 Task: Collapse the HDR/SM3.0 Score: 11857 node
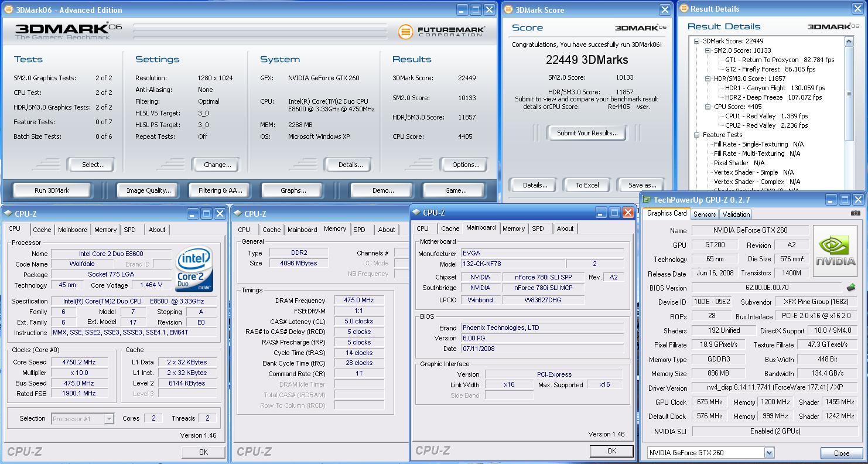click(x=708, y=79)
